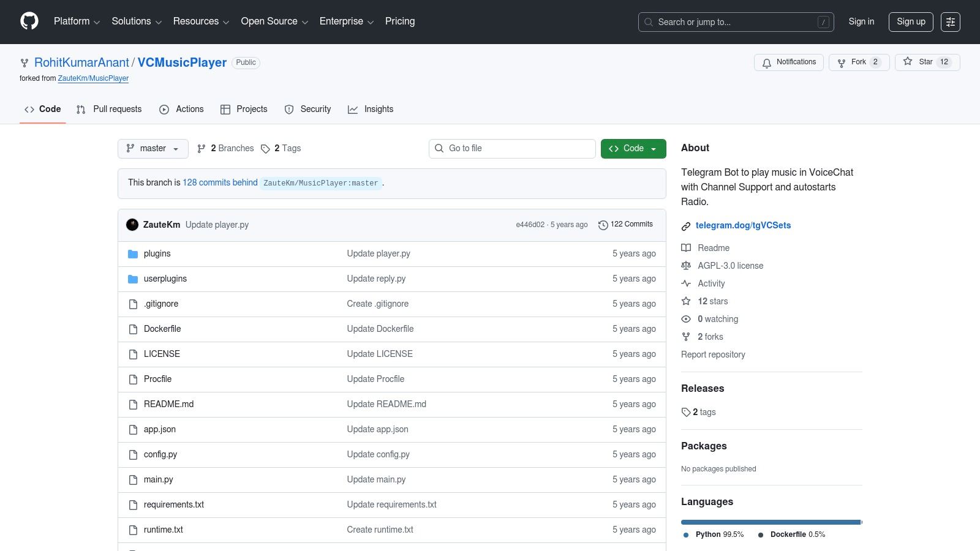Click the .gitignore file icon
The width and height of the screenshot is (980, 551).
(x=133, y=304)
